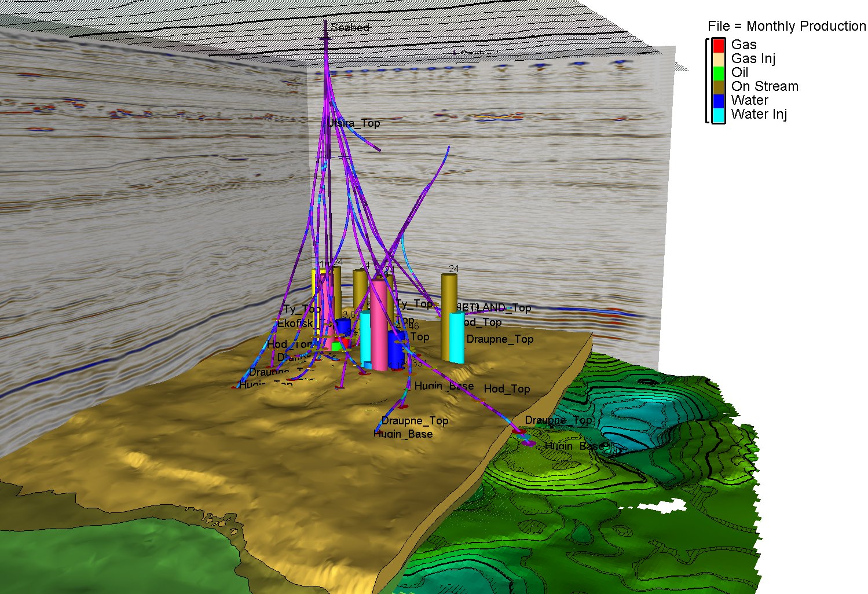Click the olive On Stream legend swatch

point(718,86)
